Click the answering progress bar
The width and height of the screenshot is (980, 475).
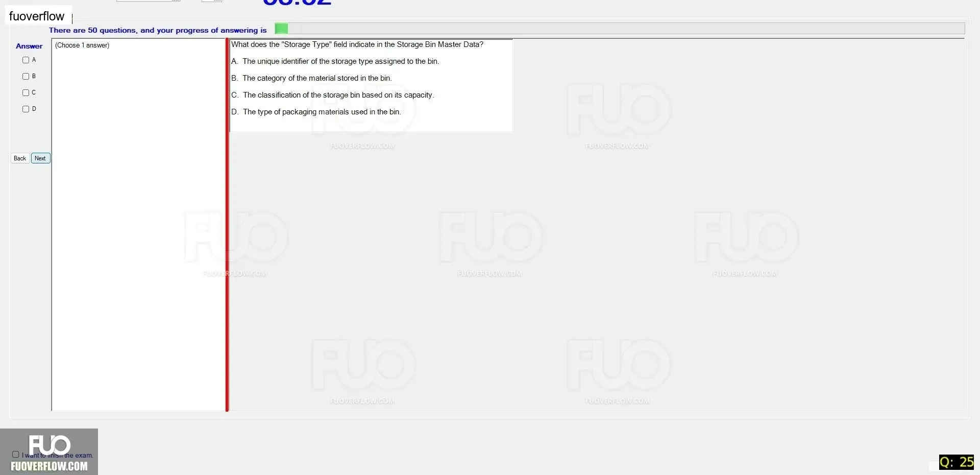click(x=619, y=29)
